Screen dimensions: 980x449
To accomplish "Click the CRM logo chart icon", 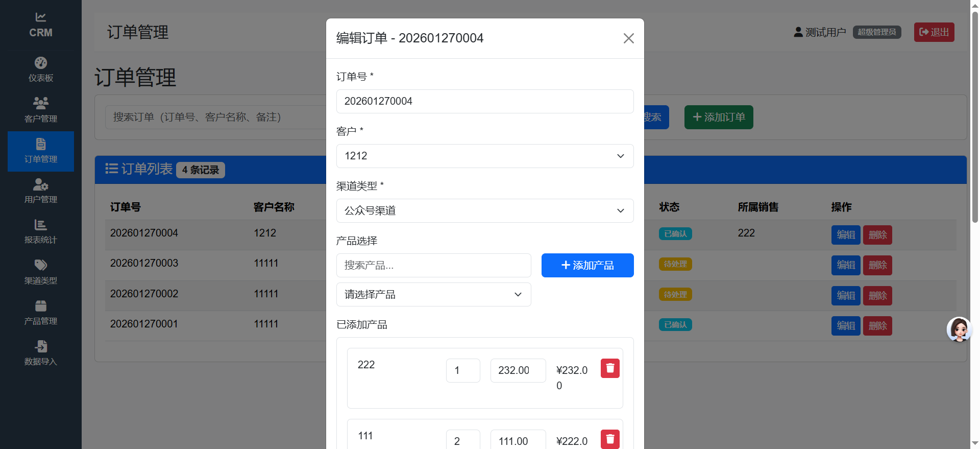I will (41, 17).
